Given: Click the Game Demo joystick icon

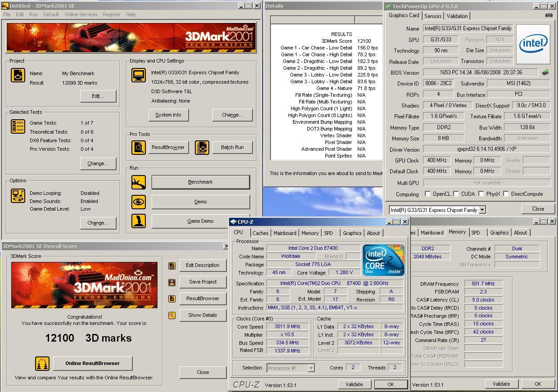Looking at the screenshot, I should (x=139, y=221).
